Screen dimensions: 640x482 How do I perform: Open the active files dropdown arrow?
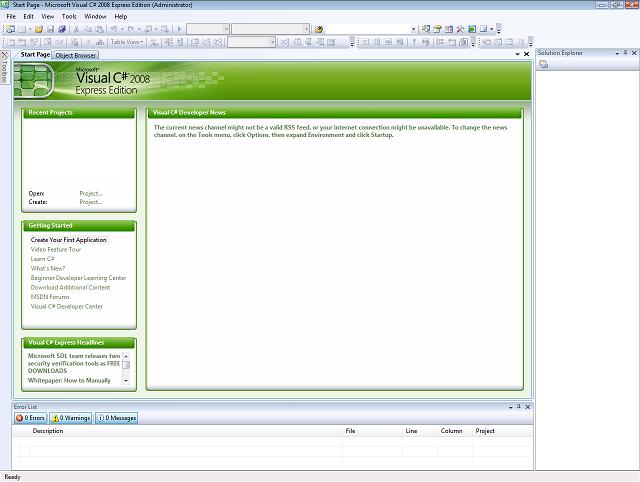[518, 54]
